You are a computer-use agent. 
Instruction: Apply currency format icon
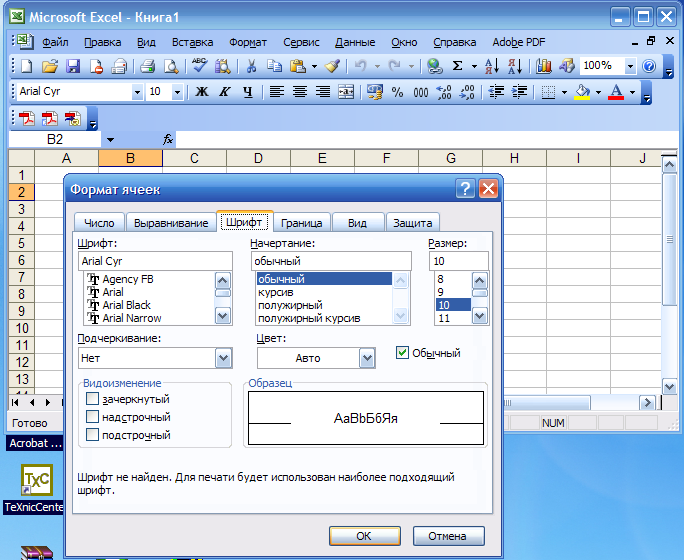[x=375, y=92]
